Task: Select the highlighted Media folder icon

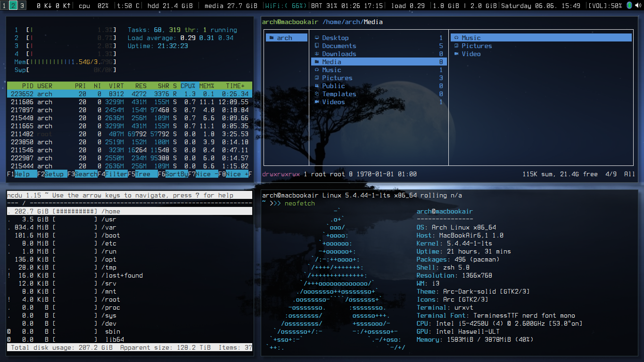Action: coord(317,62)
